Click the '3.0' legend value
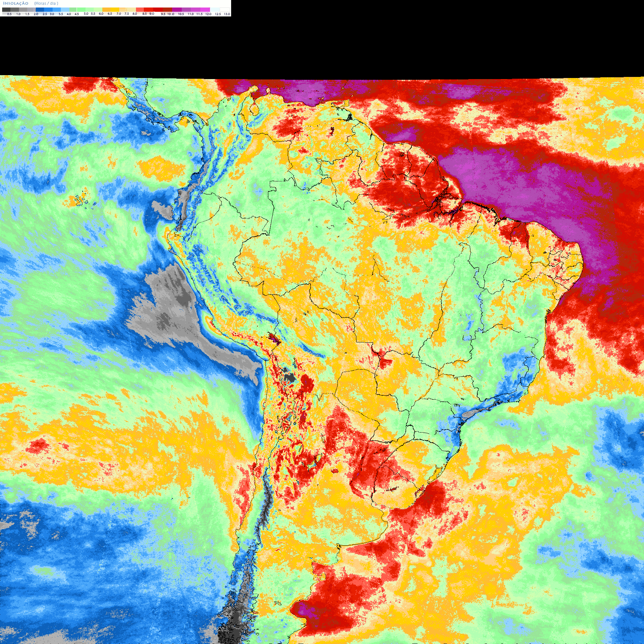Screen dimensions: 644x644 52,14
